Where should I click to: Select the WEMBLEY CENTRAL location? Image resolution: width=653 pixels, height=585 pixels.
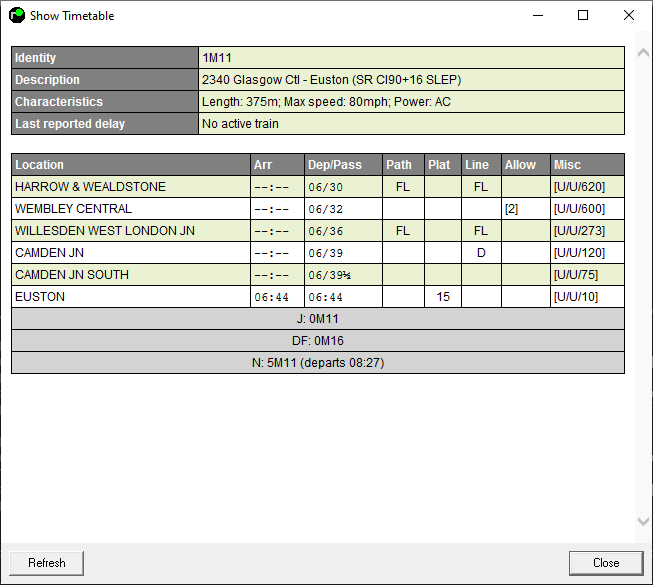(x=131, y=209)
